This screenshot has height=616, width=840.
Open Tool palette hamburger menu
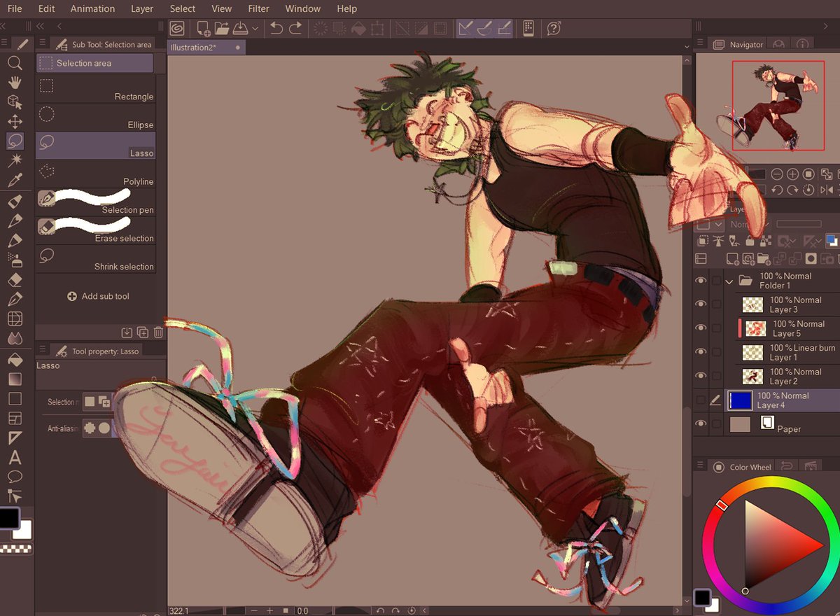(x=4, y=43)
